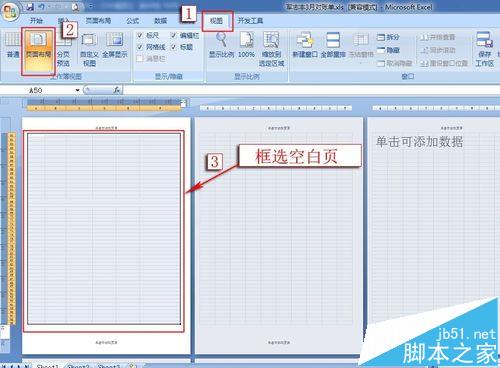Click the 取消隐藏 unhide button
Image resolution: width=500 pixels, height=368 pixels.
(395, 63)
